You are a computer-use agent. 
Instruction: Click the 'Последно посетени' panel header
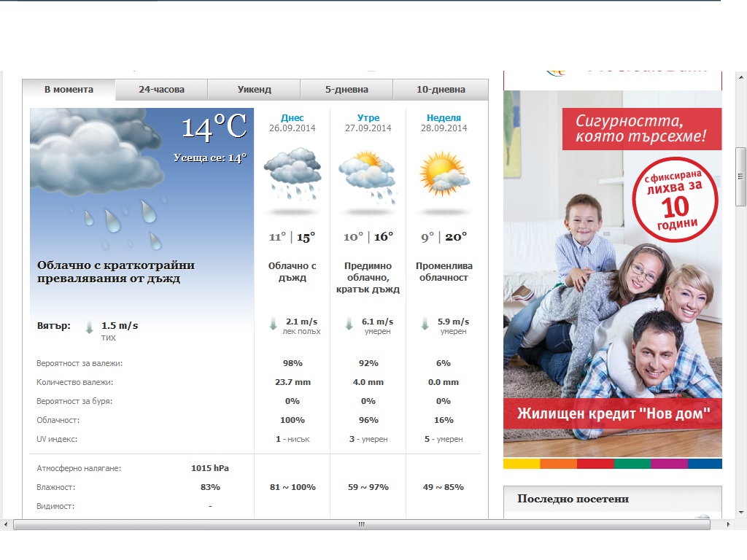[613, 499]
